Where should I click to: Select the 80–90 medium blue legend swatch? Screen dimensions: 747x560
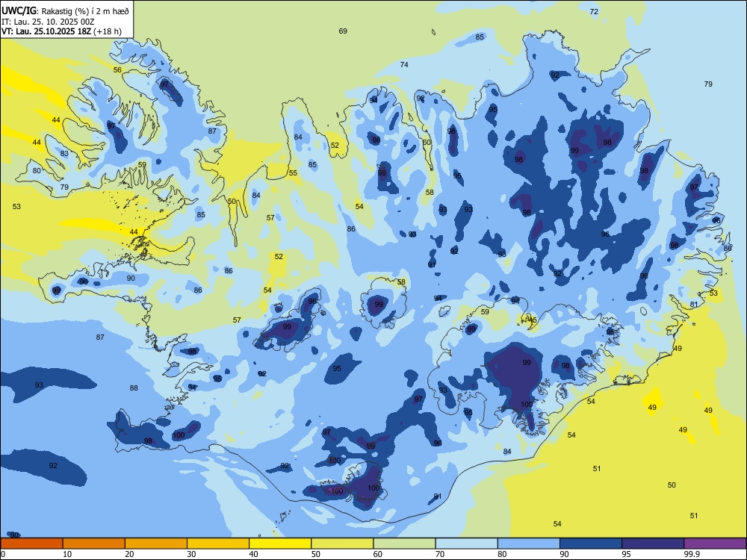click(x=529, y=544)
